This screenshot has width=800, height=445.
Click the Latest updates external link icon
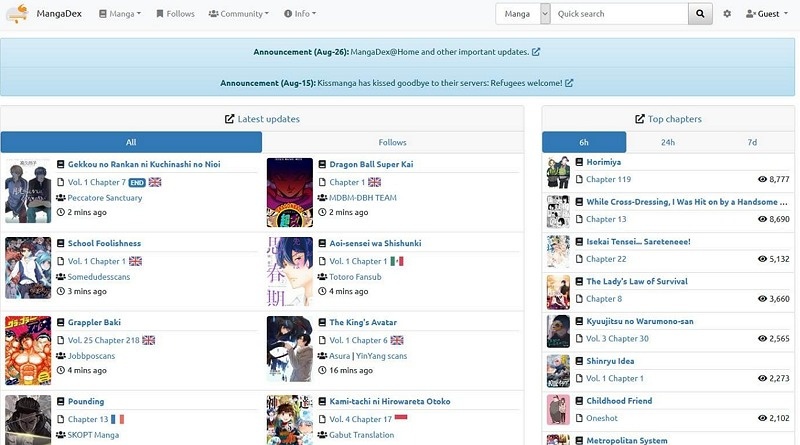(x=230, y=119)
